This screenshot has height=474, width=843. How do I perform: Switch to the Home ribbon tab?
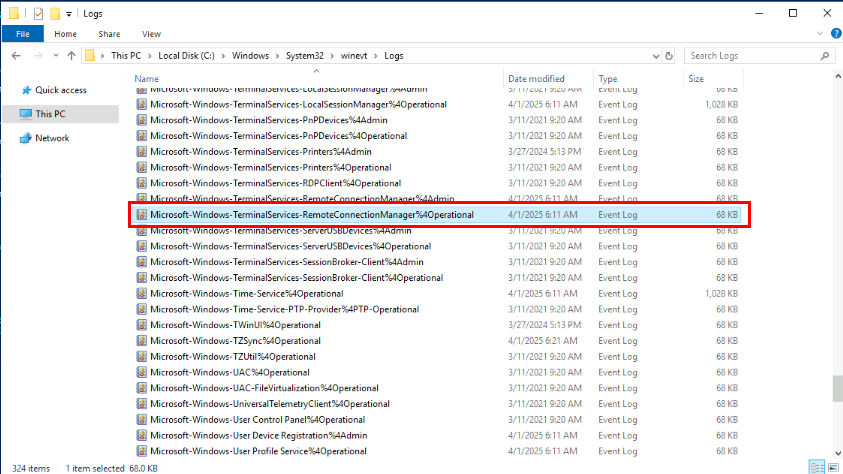66,34
